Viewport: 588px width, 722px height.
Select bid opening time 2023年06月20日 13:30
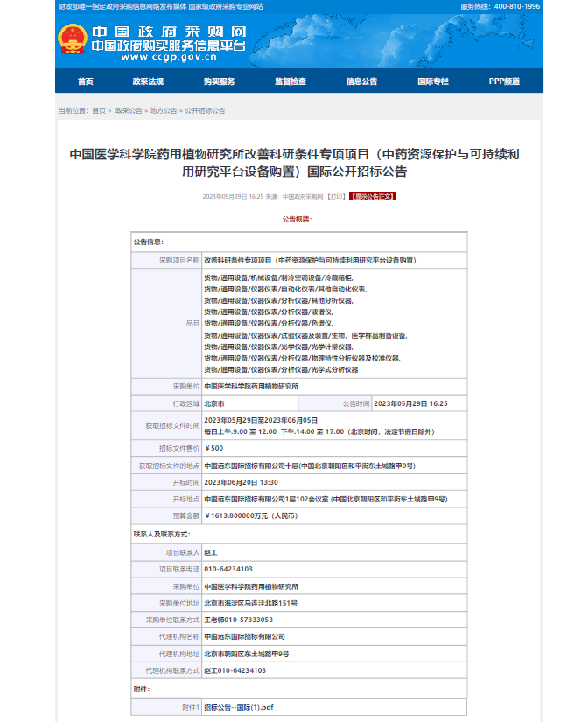(x=241, y=482)
